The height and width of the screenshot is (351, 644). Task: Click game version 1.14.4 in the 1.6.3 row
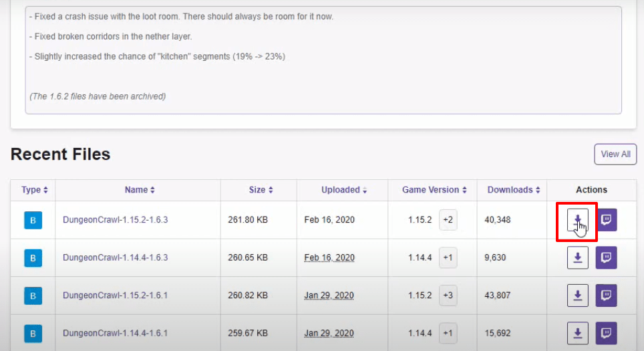[x=420, y=257]
